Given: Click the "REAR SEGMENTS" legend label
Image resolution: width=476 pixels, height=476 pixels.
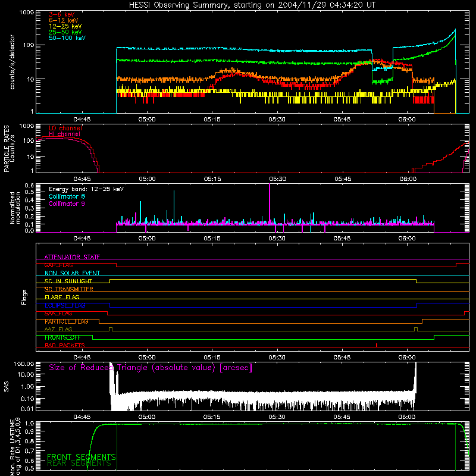Looking at the screenshot, I should (x=79, y=464).
